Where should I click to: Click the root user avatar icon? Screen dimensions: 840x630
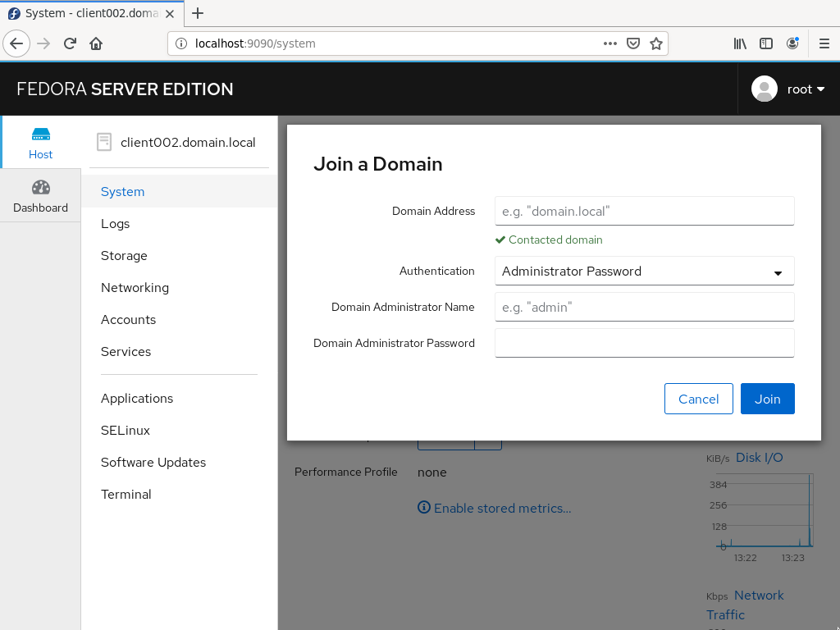click(x=765, y=89)
